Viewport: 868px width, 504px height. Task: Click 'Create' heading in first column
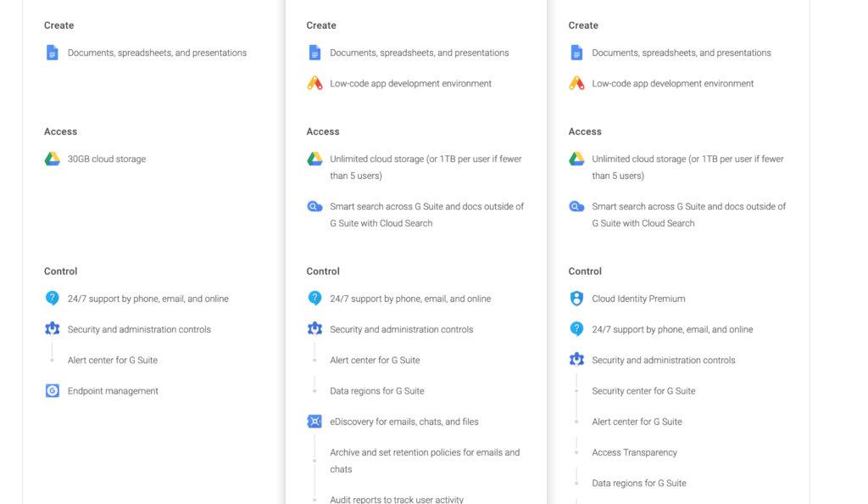(x=58, y=25)
